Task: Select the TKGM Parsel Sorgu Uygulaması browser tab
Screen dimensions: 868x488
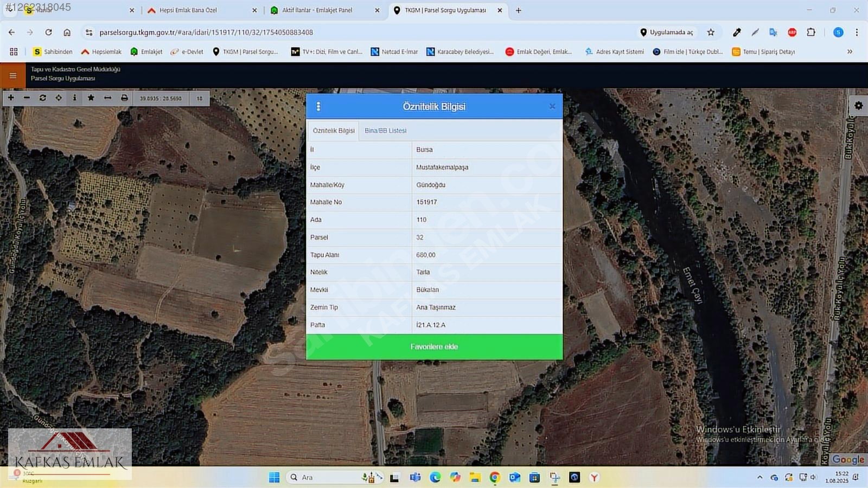Action: click(x=445, y=10)
